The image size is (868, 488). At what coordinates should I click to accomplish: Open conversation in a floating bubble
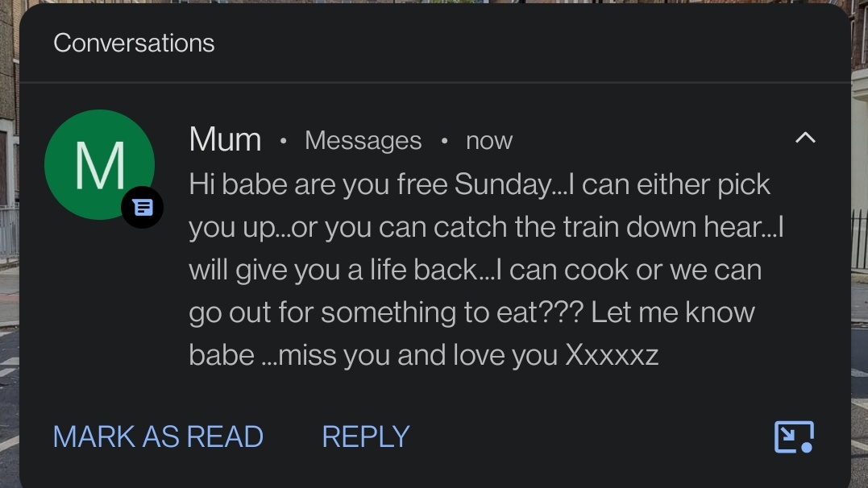pos(793,436)
